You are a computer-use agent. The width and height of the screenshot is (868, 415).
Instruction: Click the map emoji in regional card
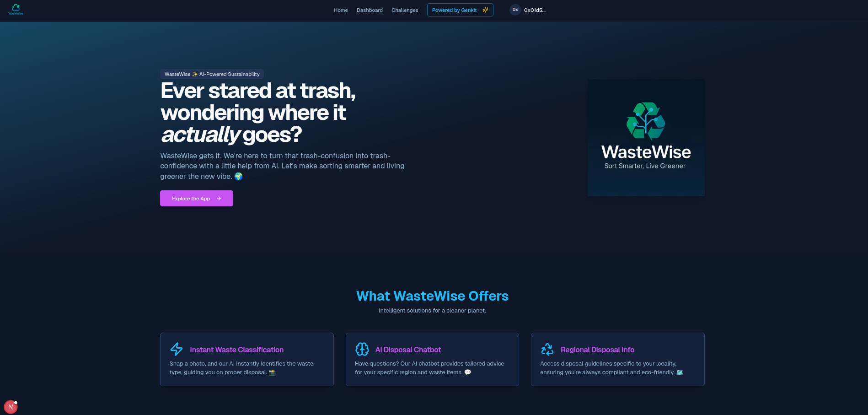click(680, 372)
